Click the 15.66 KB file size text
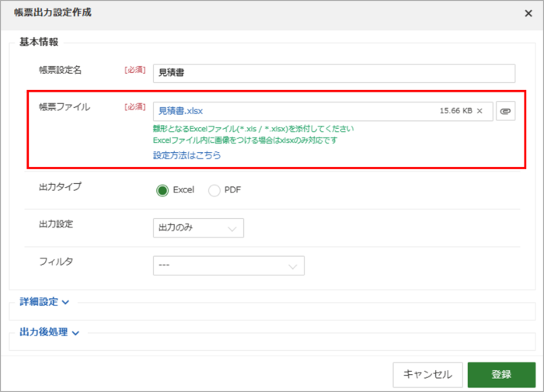 [x=456, y=111]
